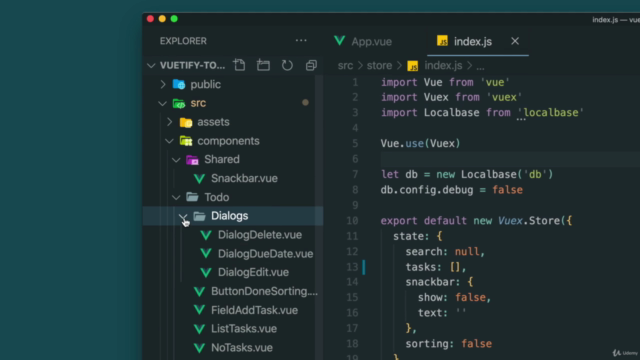Click the assets folder icon

pos(186,122)
